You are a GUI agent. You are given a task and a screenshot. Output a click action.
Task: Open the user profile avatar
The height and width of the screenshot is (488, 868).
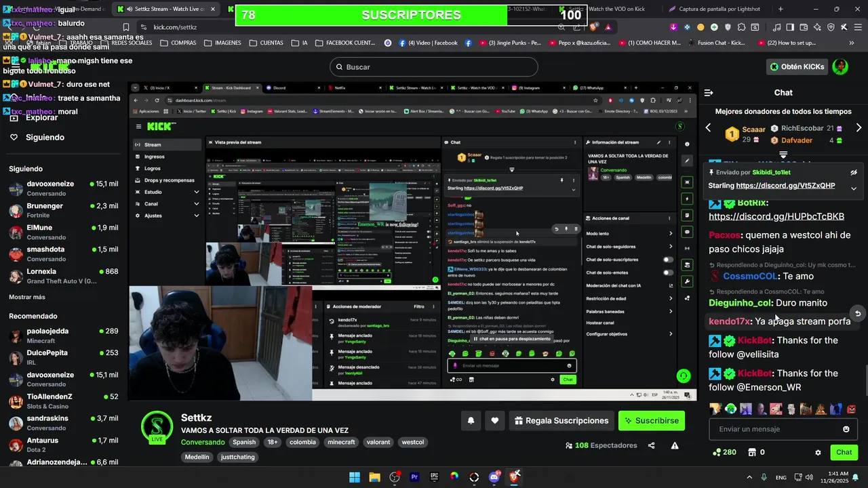pos(840,66)
